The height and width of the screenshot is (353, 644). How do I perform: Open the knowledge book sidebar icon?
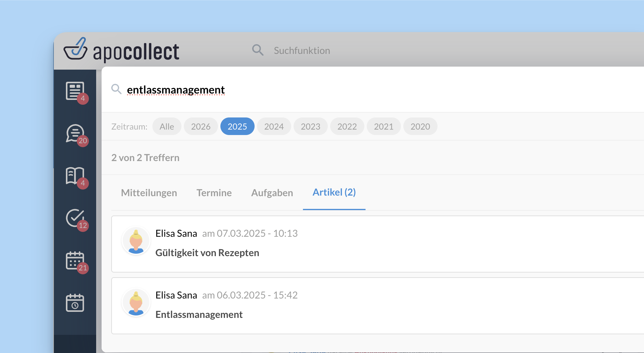(x=75, y=176)
